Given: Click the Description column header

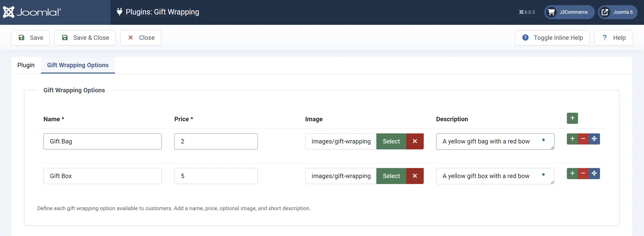Looking at the screenshot, I should [x=452, y=119].
